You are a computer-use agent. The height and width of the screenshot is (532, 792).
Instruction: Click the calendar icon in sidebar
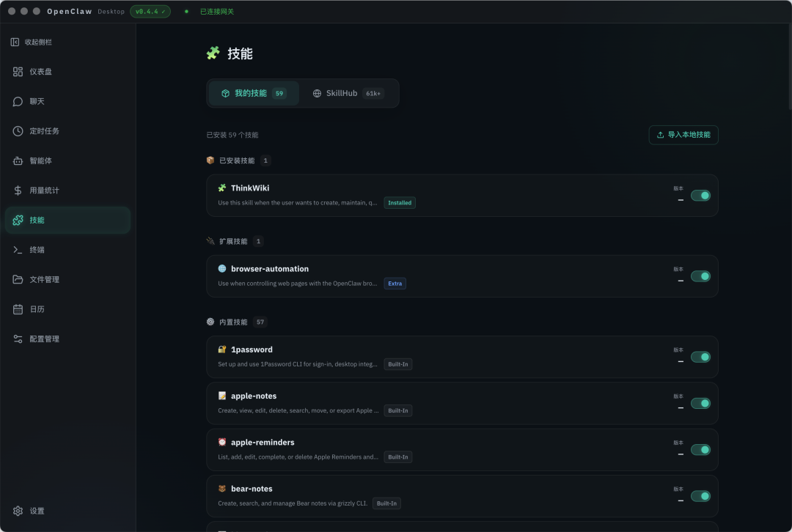click(18, 309)
